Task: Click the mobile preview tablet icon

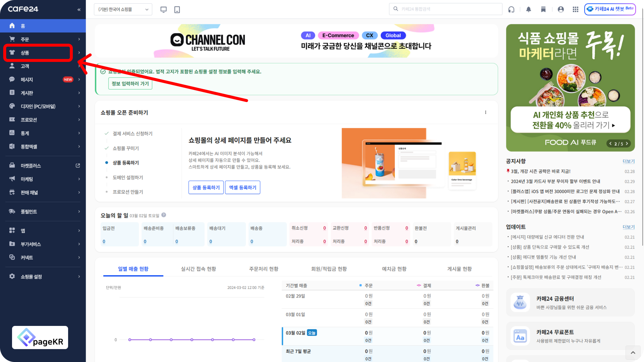Action: click(177, 9)
